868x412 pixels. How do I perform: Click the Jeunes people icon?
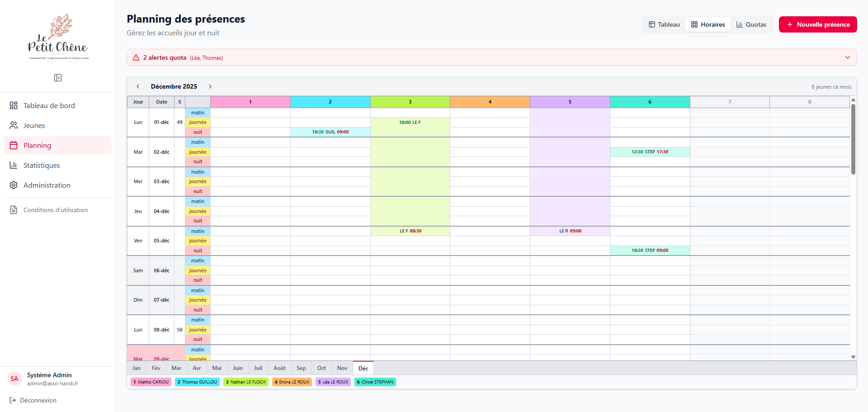[14, 125]
